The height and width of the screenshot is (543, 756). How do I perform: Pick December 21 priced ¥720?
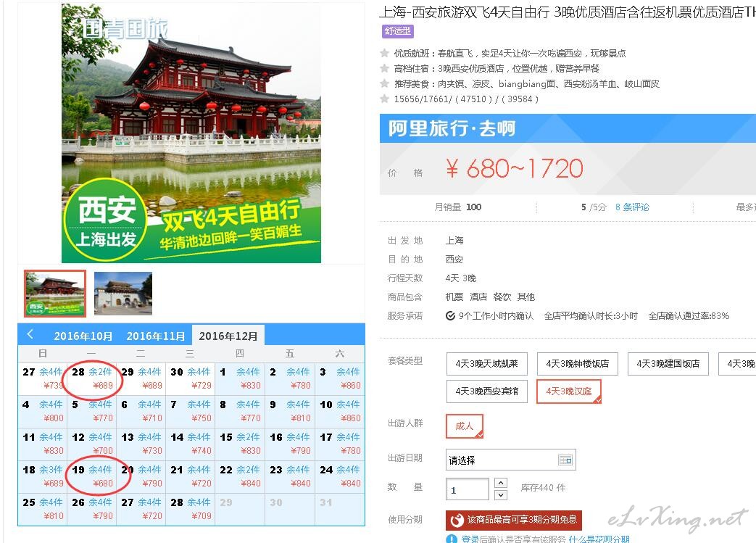click(x=191, y=476)
